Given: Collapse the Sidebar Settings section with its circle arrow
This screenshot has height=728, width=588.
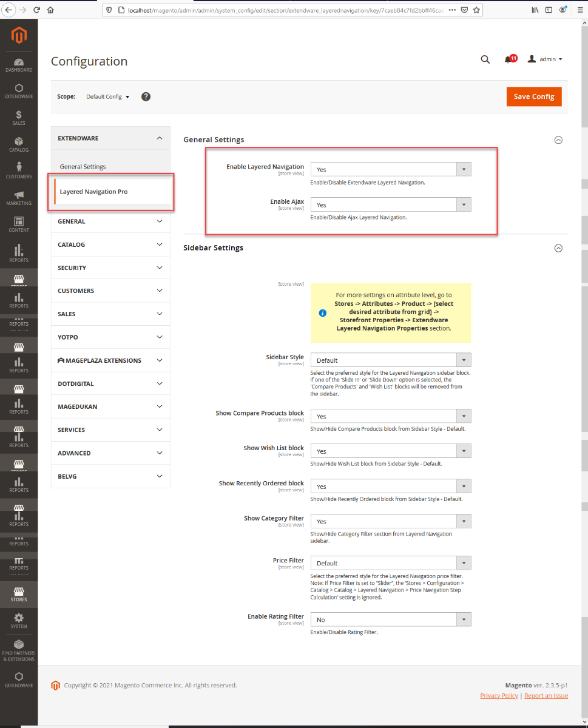Looking at the screenshot, I should (558, 248).
